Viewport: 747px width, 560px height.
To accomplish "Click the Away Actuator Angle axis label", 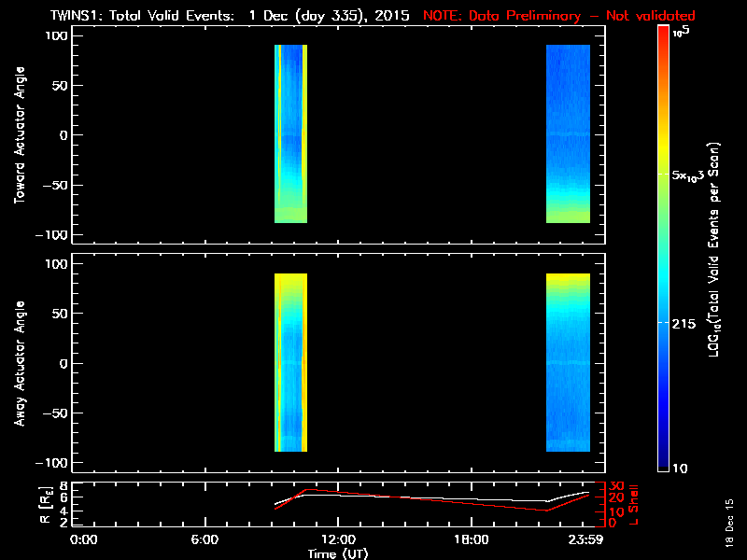I will click(19, 364).
